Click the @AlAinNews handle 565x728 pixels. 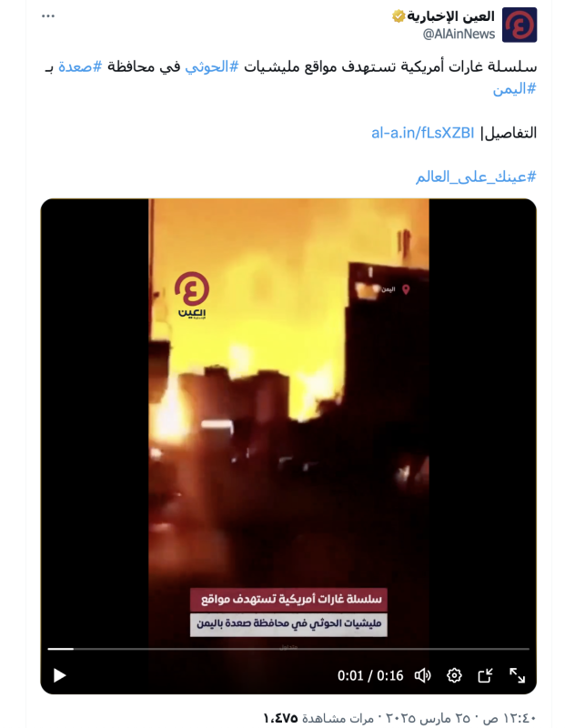point(459,34)
